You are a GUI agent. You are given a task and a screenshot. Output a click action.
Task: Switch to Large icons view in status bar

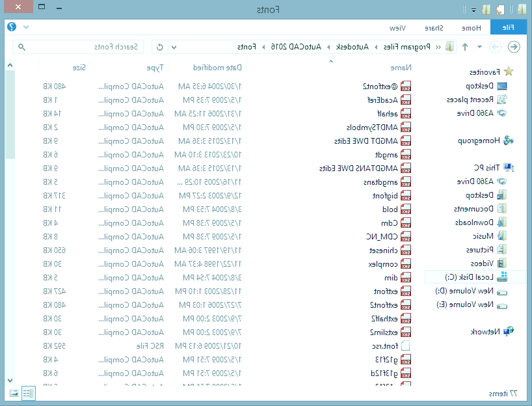pos(14,393)
